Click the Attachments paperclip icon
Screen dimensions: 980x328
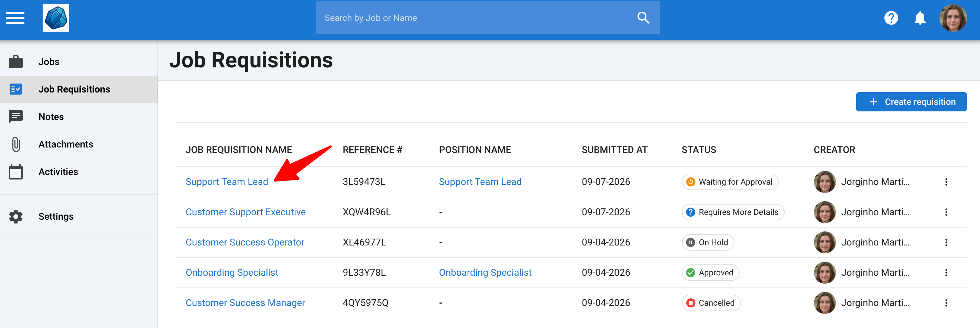(15, 144)
